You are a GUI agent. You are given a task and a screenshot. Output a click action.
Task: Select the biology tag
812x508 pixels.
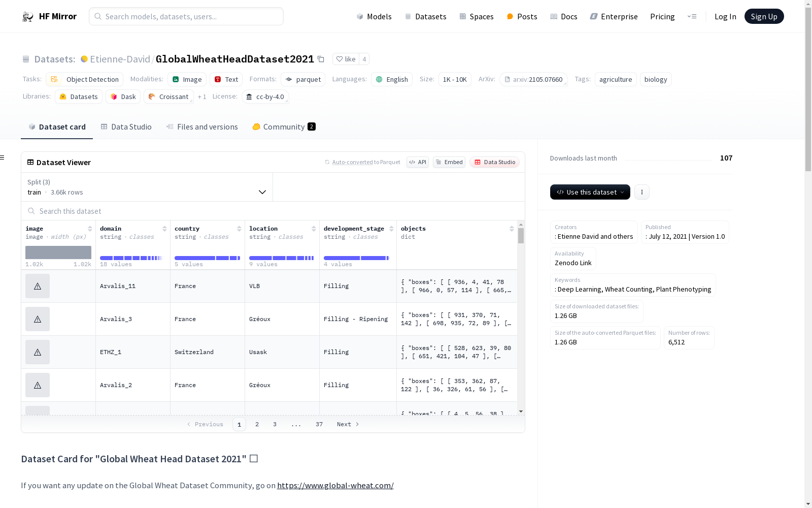(656, 79)
